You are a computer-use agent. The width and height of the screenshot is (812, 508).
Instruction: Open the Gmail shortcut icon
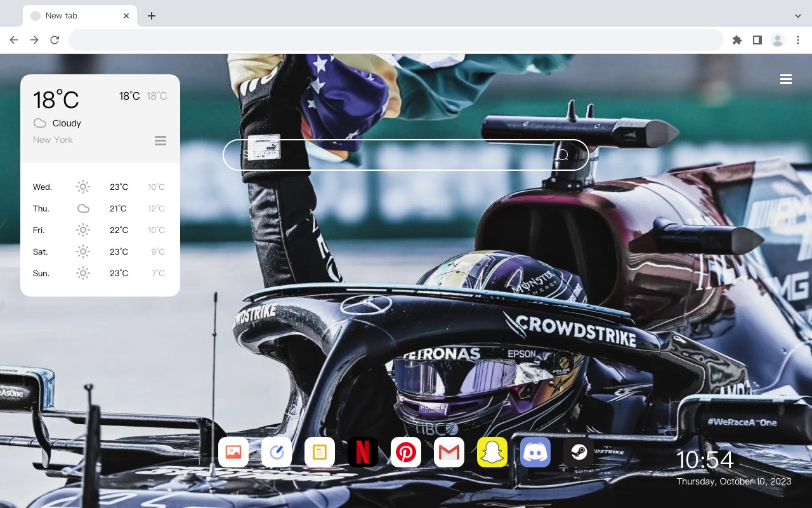(449, 452)
